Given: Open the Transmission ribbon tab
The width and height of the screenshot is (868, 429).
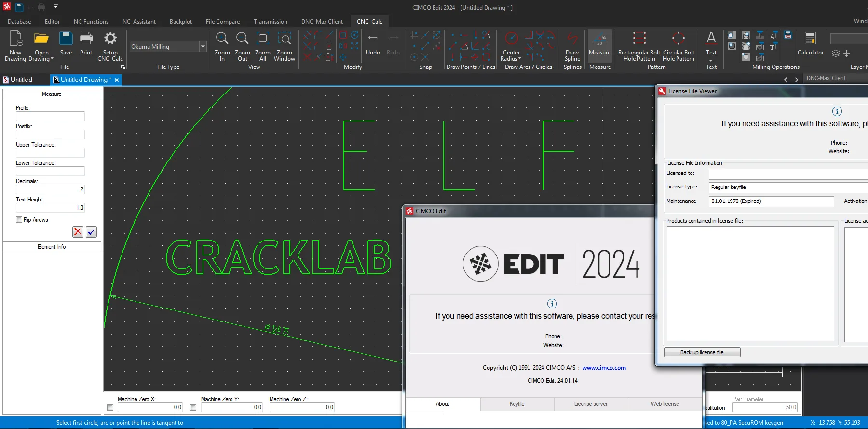Looking at the screenshot, I should (x=271, y=22).
